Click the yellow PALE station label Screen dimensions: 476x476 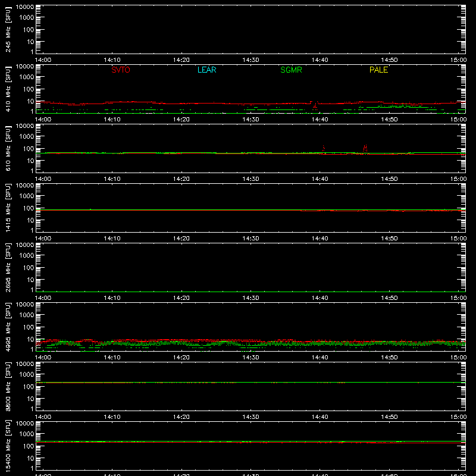pyautogui.click(x=378, y=70)
